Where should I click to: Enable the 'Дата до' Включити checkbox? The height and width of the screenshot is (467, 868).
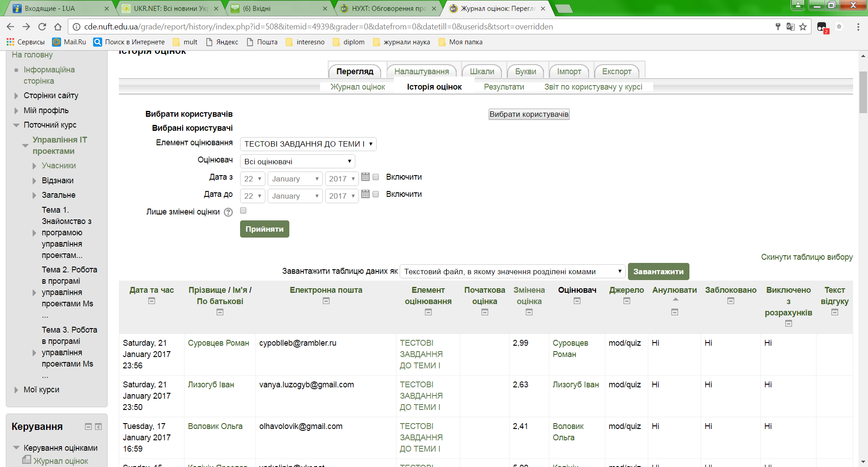[376, 194]
